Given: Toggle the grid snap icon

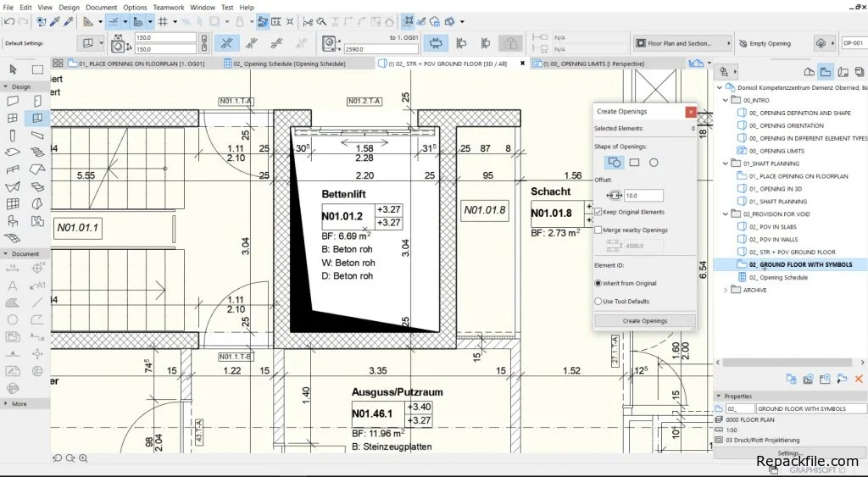Looking at the screenshot, I should [x=163, y=21].
